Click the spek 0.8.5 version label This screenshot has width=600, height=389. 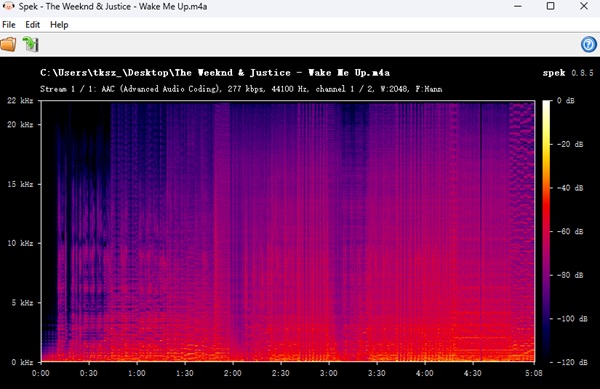(x=568, y=73)
